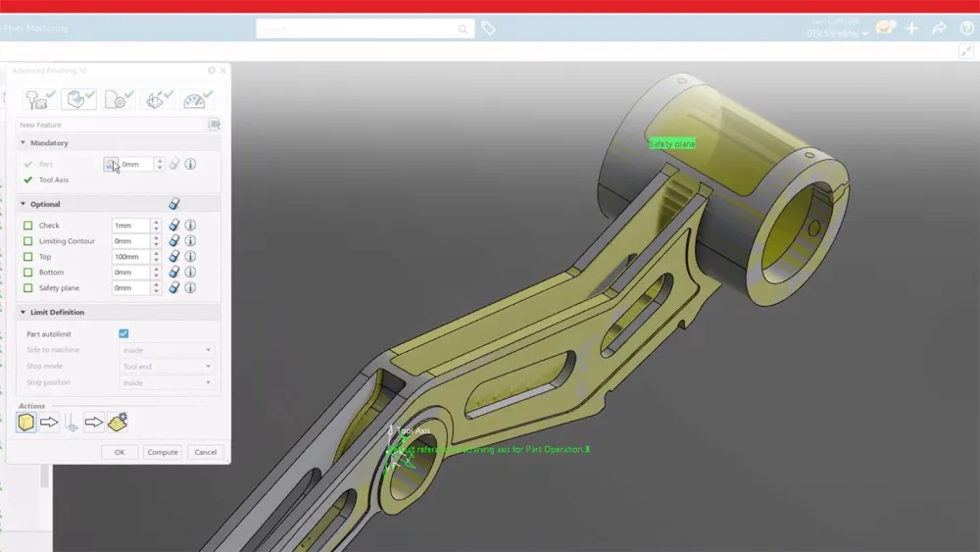Tick the Safety plane checkbox
Screen dimensions: 980x552
pos(28,288)
